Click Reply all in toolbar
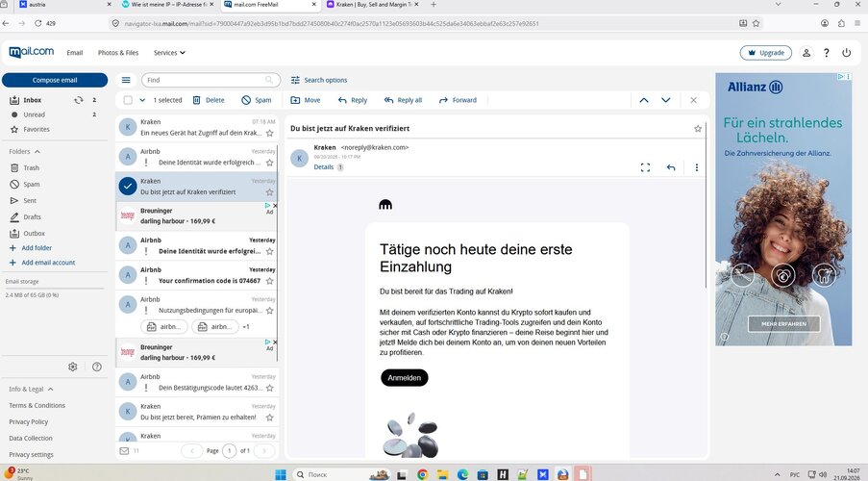The width and height of the screenshot is (868, 481). (403, 100)
